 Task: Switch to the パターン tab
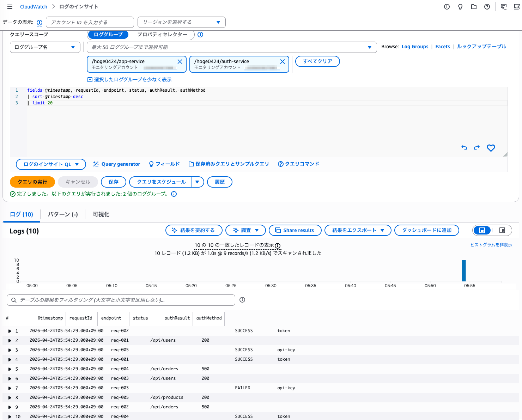tap(62, 214)
